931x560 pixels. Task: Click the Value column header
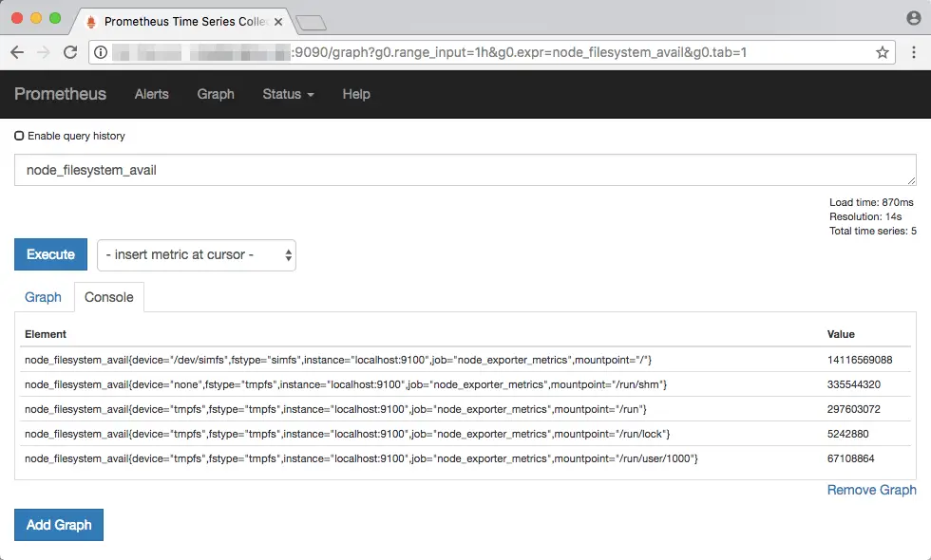(x=841, y=334)
